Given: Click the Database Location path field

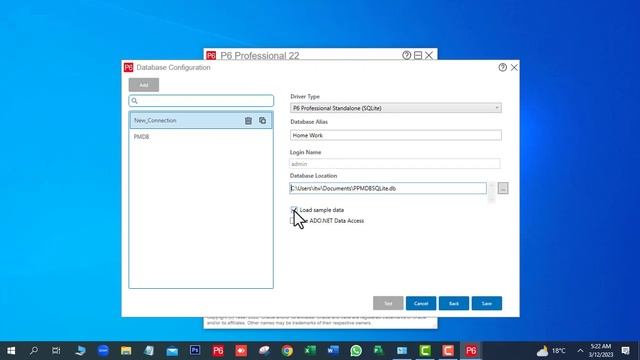Looking at the screenshot, I should tap(388, 188).
